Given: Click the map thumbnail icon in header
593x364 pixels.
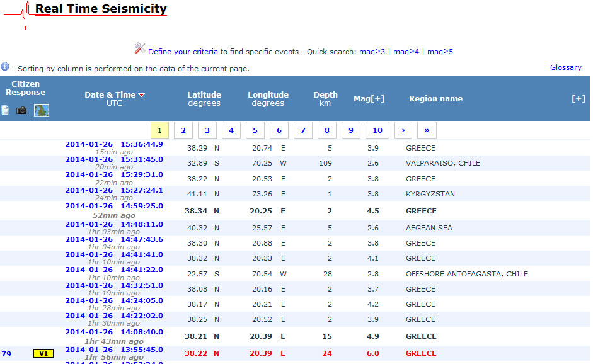Looking at the screenshot, I should tap(42, 110).
